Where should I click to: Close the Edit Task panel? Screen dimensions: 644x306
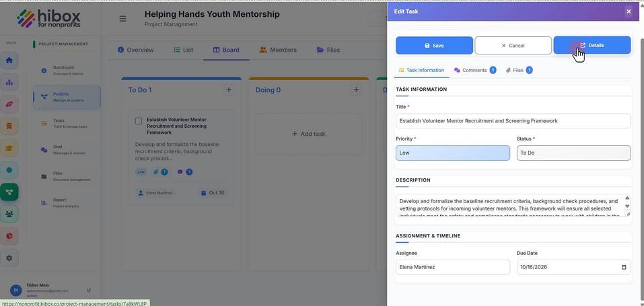629,11
